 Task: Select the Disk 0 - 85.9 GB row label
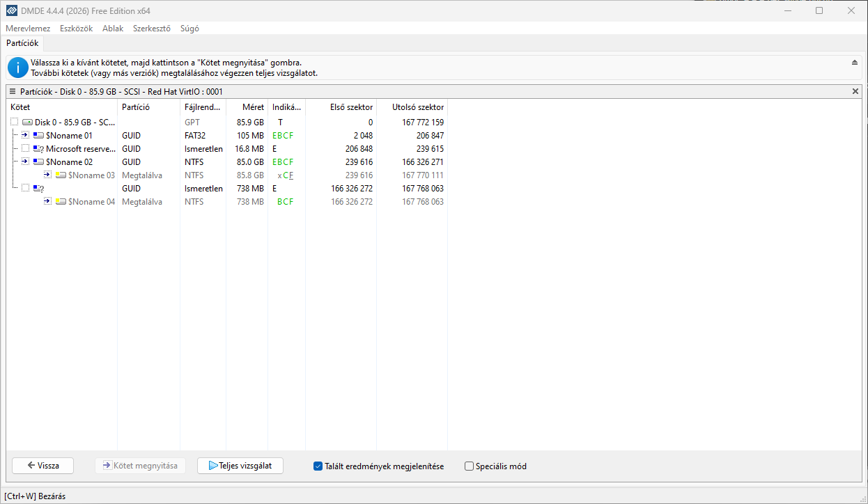[x=75, y=123]
